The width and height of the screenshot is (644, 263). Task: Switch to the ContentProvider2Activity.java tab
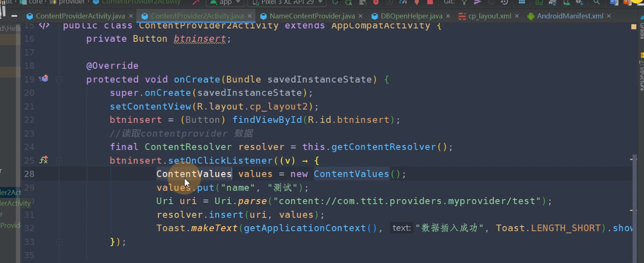point(197,16)
